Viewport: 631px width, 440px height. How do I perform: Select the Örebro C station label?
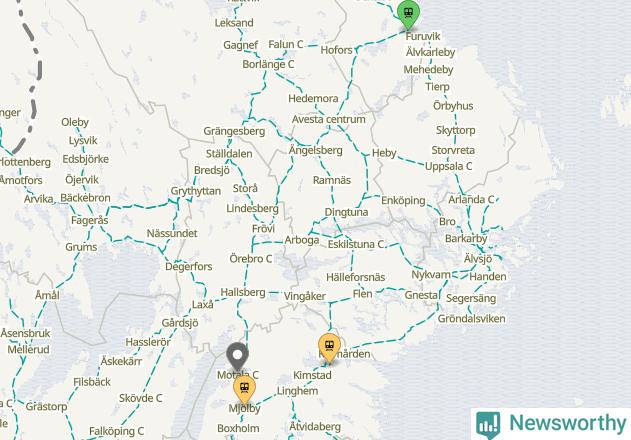click(251, 258)
